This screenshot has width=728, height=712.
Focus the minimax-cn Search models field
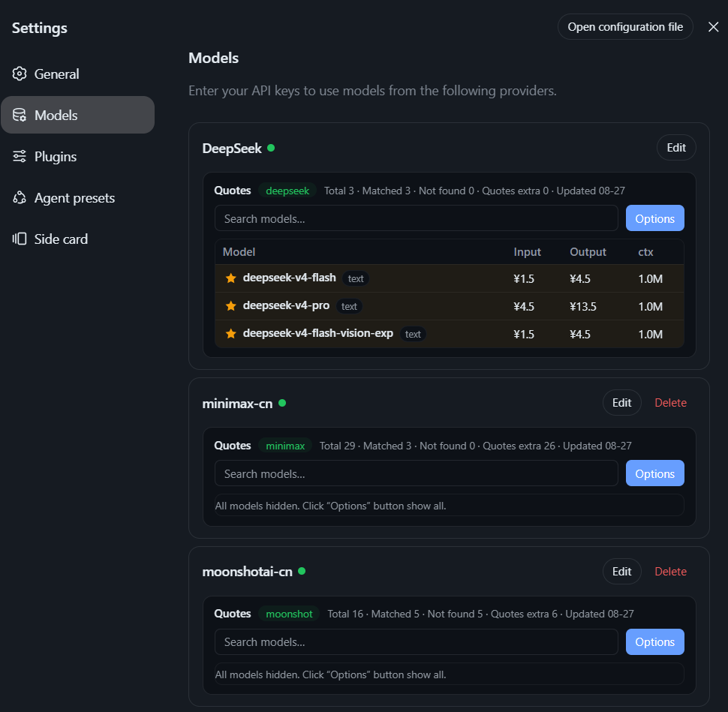point(417,473)
